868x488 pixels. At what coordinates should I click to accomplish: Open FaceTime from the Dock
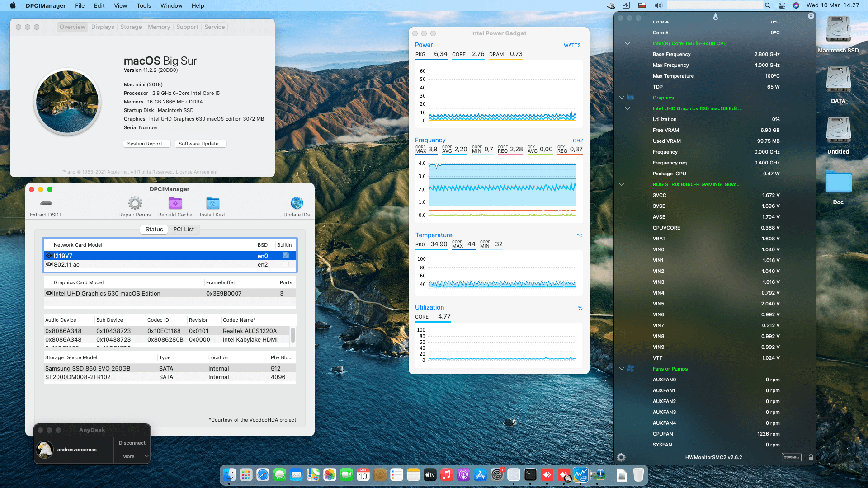pos(346,475)
